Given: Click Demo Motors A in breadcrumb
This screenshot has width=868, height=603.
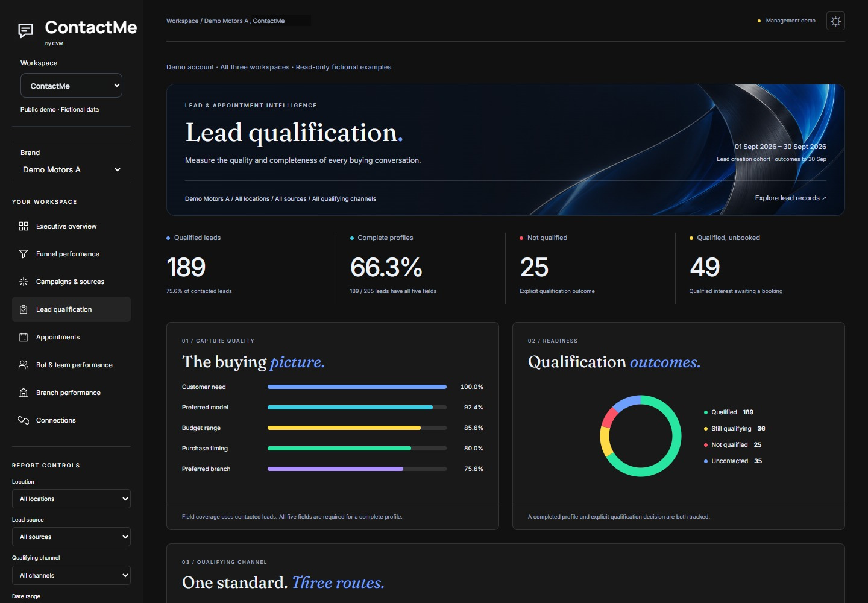Looking at the screenshot, I should pyautogui.click(x=226, y=21).
